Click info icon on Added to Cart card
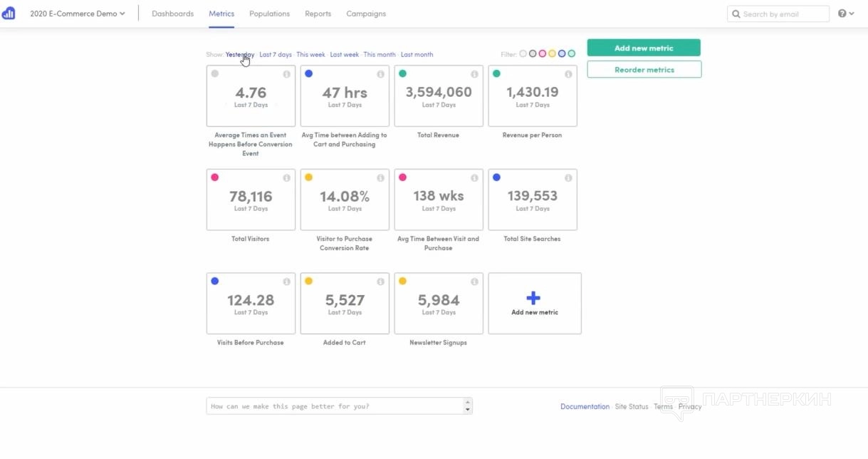The height and width of the screenshot is (459, 868). pos(380,282)
